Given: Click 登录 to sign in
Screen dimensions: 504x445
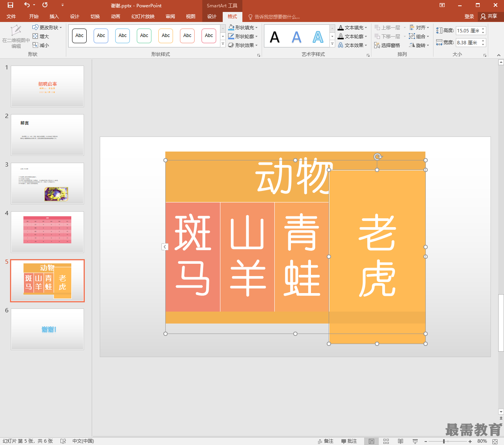Looking at the screenshot, I should click(469, 16).
